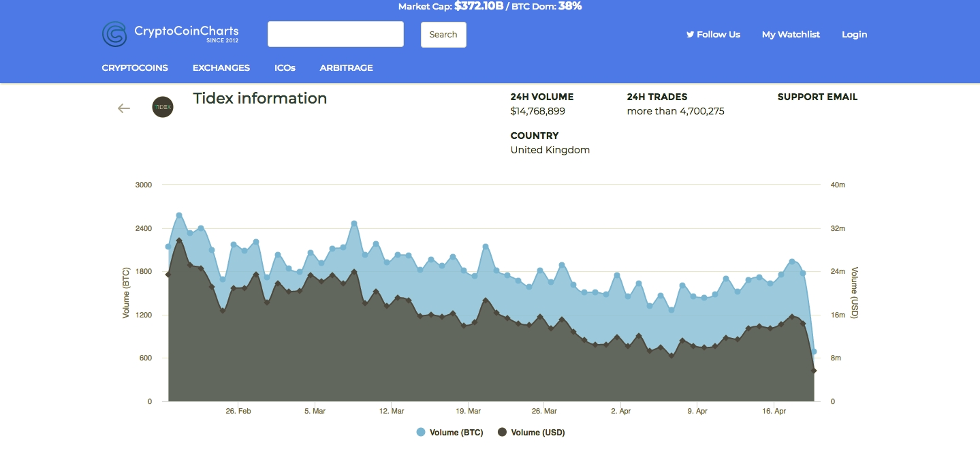Click the 2. Apr axis label
980x449 pixels.
(621, 412)
